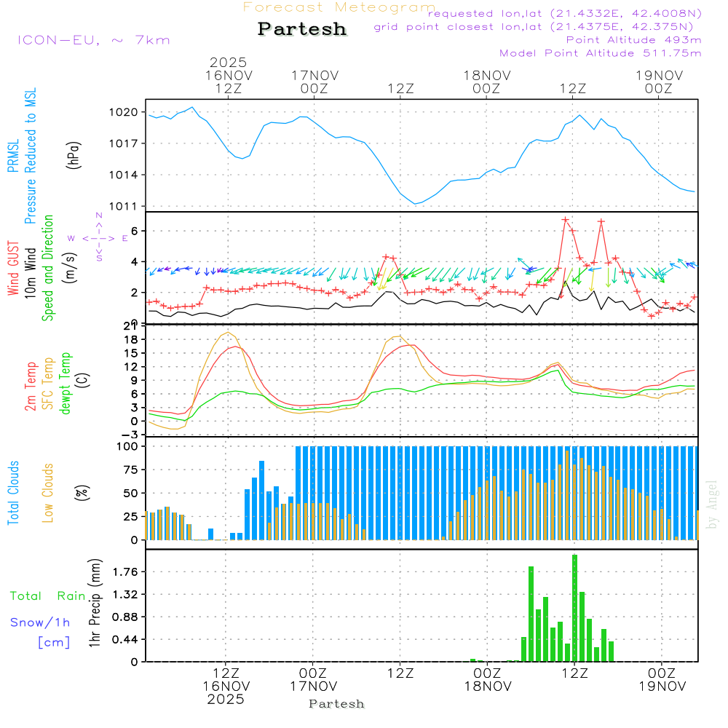Click the wind direction compass rose
This screenshot has width=728, height=728.
pos(98,238)
